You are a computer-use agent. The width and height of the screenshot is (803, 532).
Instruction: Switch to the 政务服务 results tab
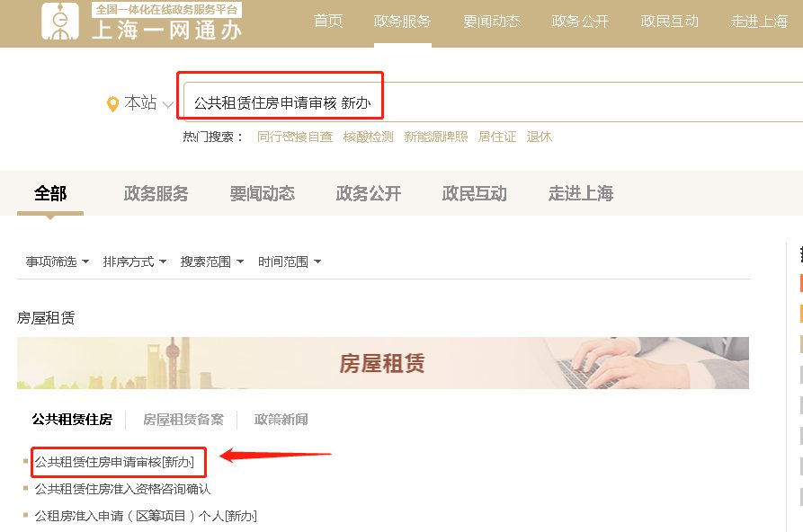click(x=156, y=193)
